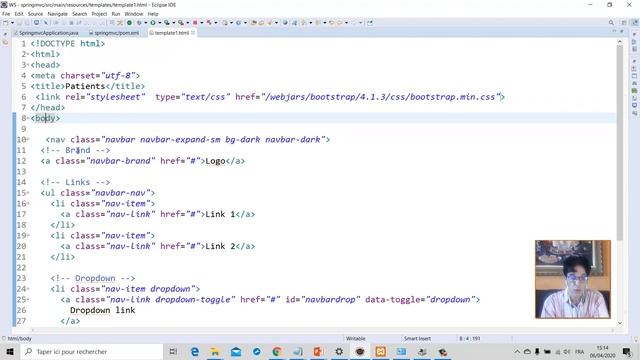
Task: Open Microsoft Edge from the taskbar
Action: 195,351
